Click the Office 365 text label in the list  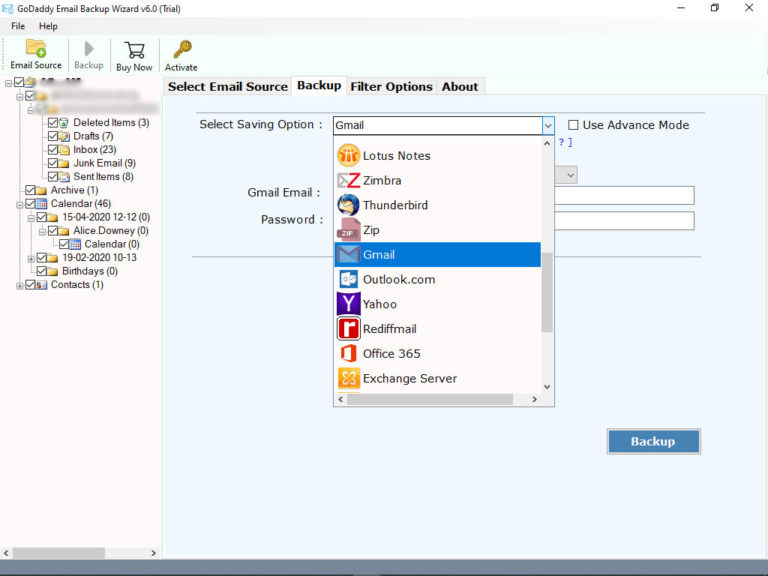click(x=391, y=354)
